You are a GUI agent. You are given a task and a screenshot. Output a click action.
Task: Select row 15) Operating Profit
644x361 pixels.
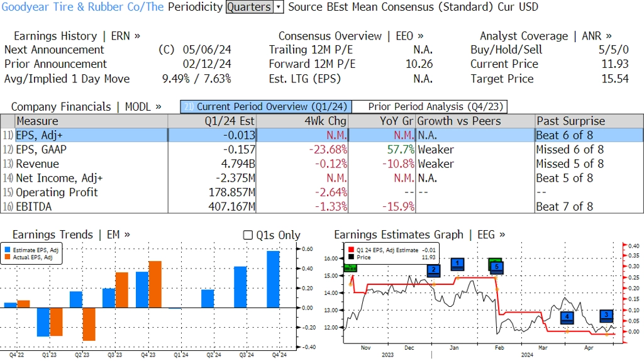click(322, 192)
